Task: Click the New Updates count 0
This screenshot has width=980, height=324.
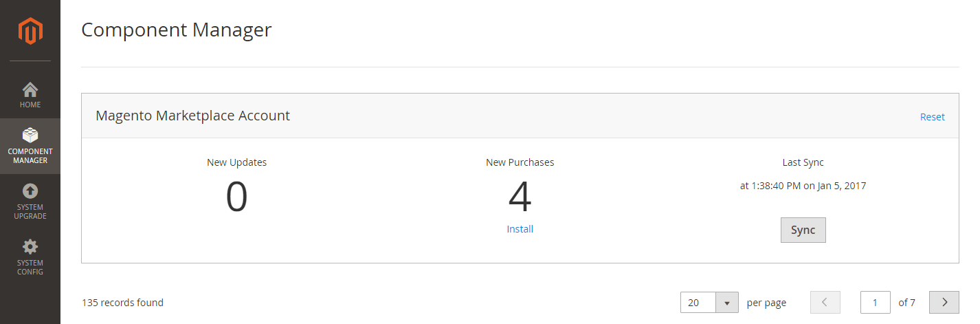Action: click(x=236, y=197)
